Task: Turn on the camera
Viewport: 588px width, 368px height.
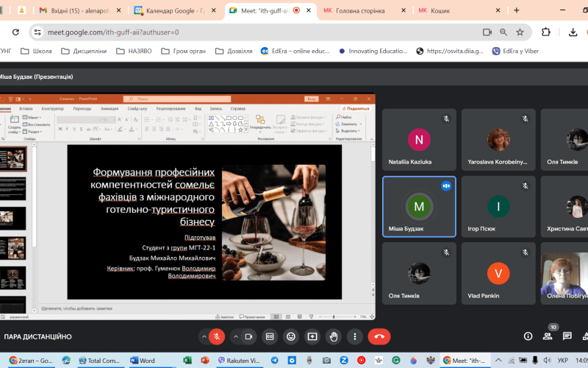Action: 248,336
